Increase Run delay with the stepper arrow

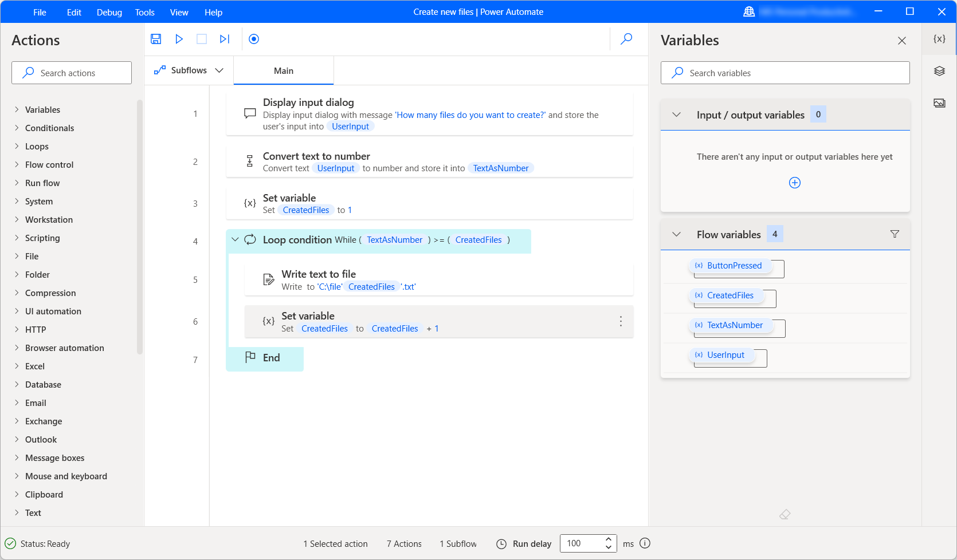click(608, 539)
